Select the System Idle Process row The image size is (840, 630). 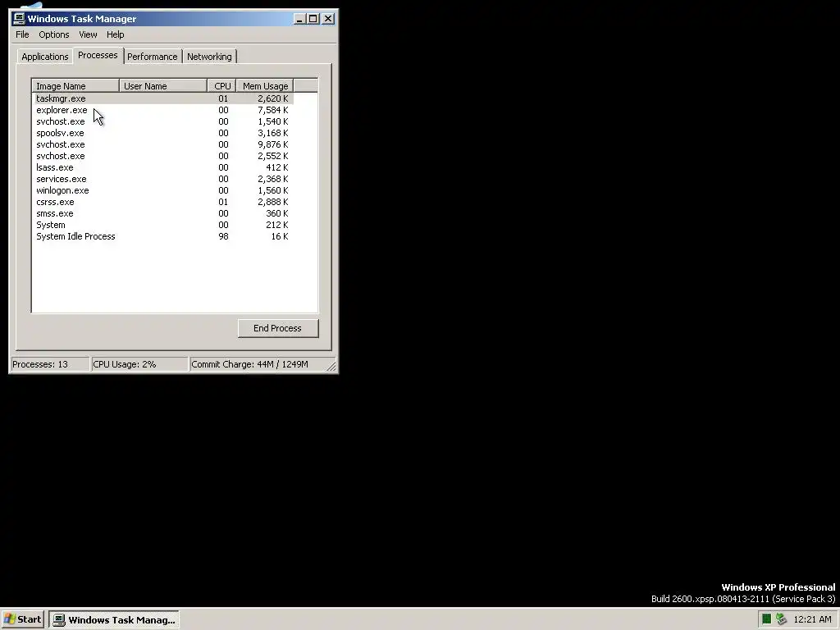pyautogui.click(x=163, y=237)
